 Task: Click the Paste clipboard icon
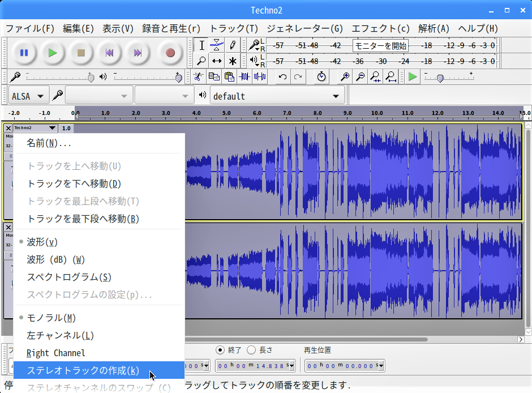point(229,76)
